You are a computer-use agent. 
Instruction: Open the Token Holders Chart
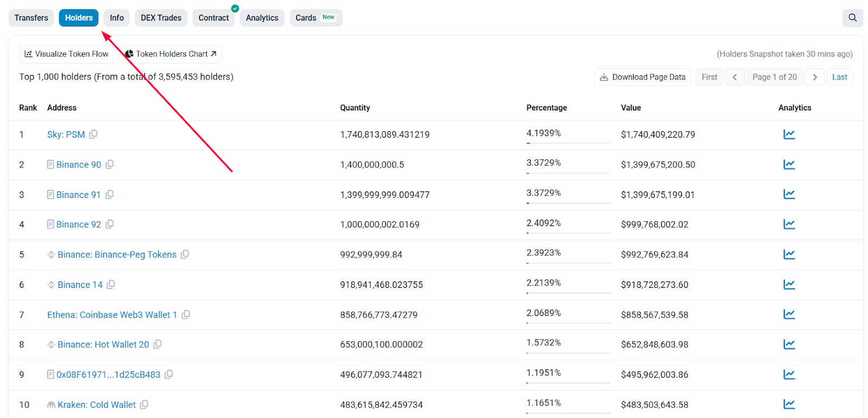170,54
